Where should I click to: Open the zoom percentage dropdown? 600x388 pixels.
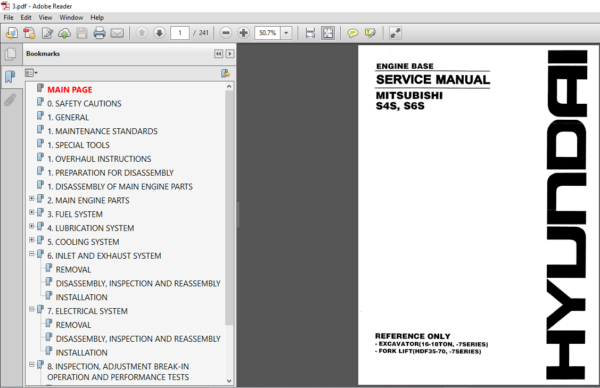pyautogui.click(x=287, y=33)
